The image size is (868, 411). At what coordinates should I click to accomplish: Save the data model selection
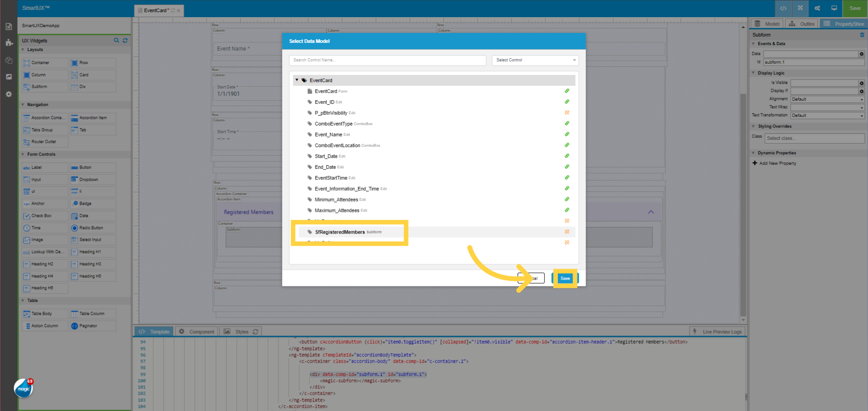(x=565, y=278)
